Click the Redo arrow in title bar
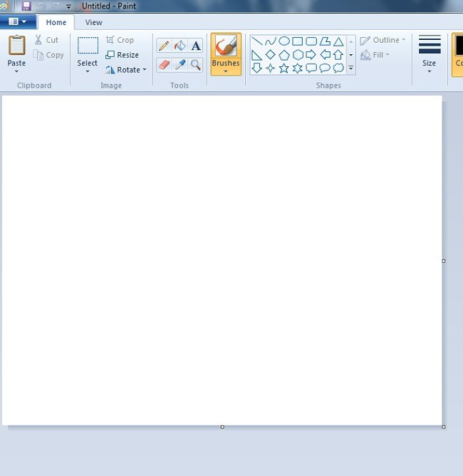This screenshot has height=476, width=463. pyautogui.click(x=56, y=6)
